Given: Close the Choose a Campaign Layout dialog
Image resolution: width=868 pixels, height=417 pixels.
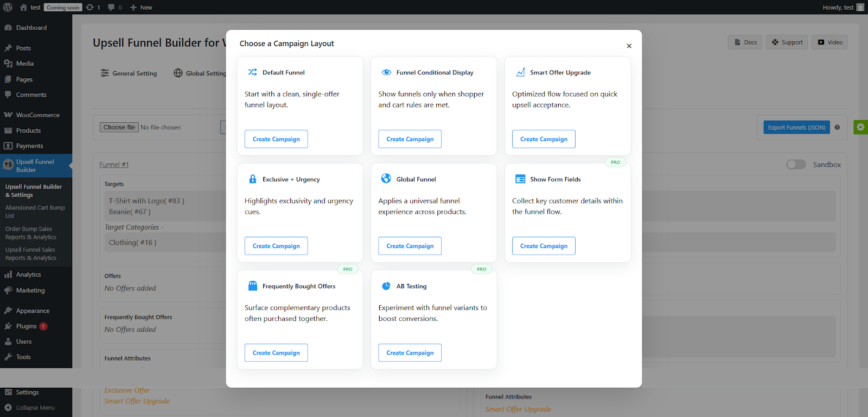Looking at the screenshot, I should point(629,46).
